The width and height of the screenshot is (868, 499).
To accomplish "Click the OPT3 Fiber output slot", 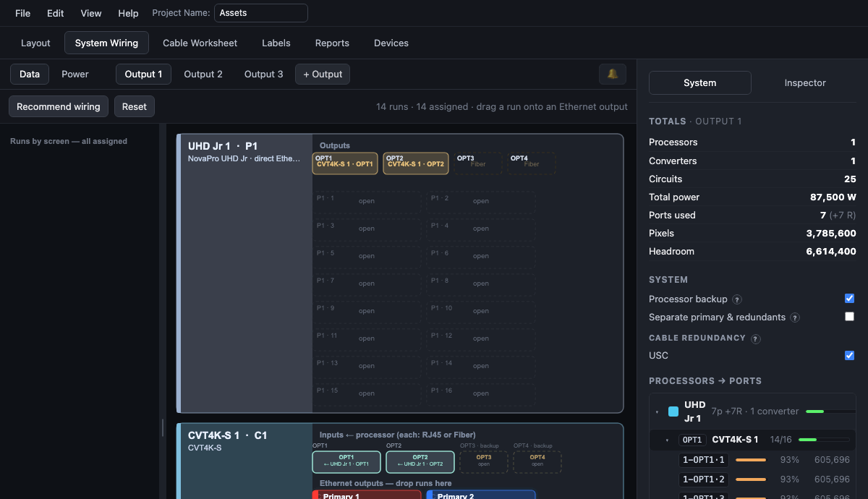I will 478,163.
